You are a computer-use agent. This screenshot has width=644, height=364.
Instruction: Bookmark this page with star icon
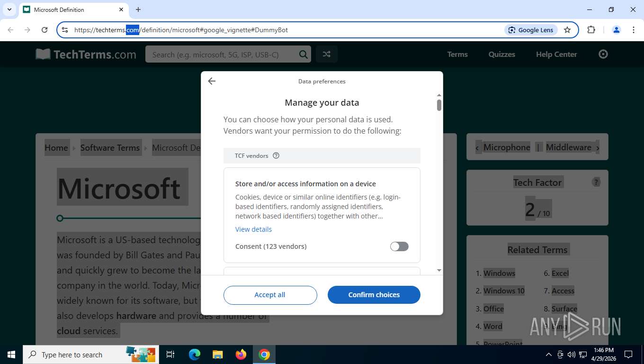click(567, 30)
